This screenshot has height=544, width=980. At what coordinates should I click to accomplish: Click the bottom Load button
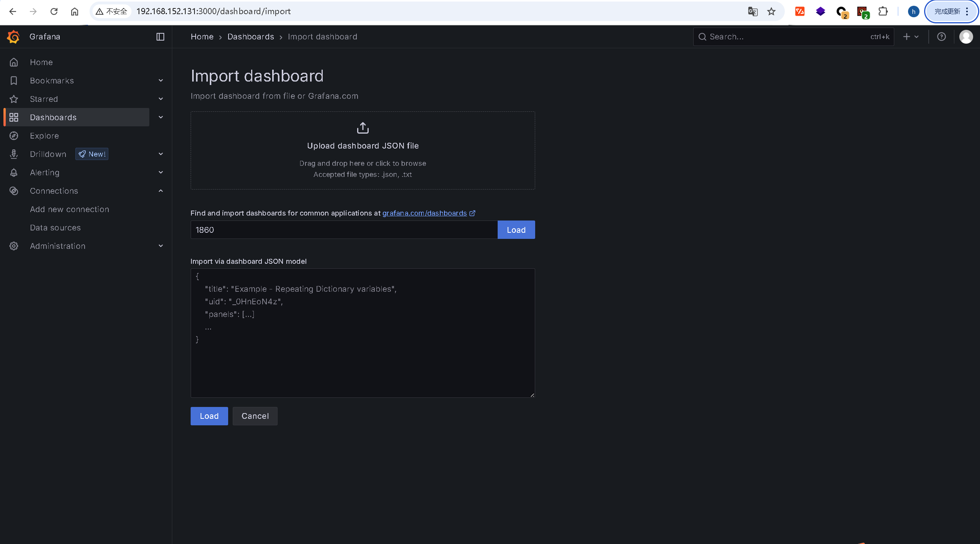point(209,416)
